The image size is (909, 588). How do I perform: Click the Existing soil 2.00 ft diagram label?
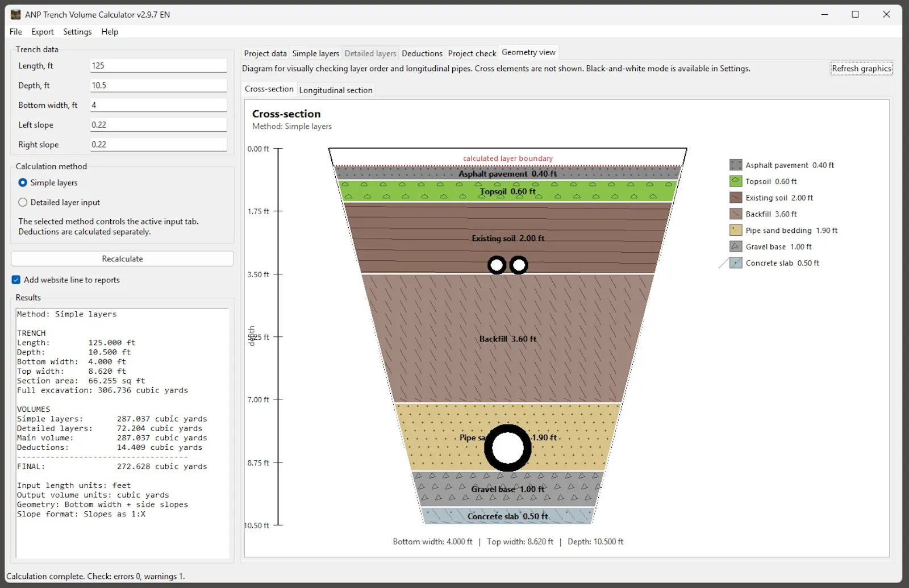(508, 239)
